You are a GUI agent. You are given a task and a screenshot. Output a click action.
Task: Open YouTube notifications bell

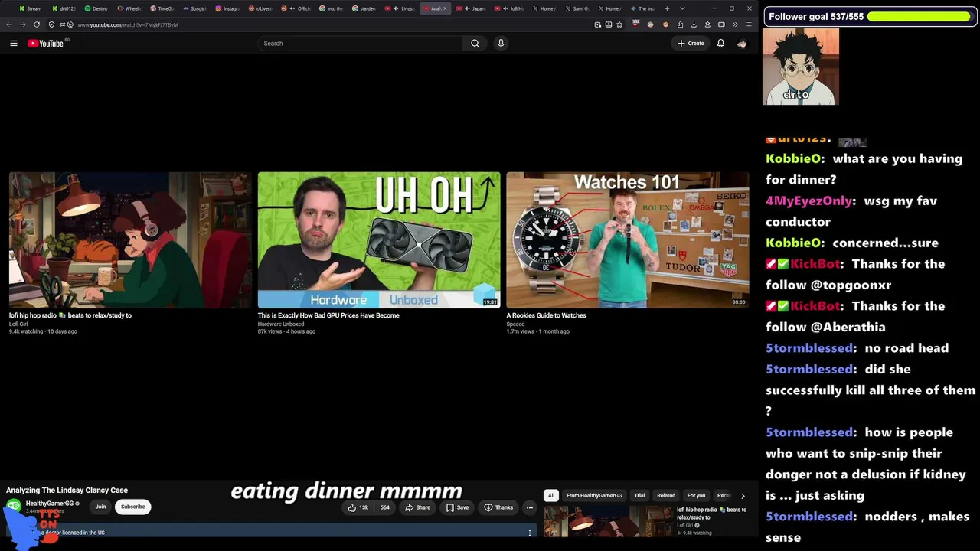720,44
